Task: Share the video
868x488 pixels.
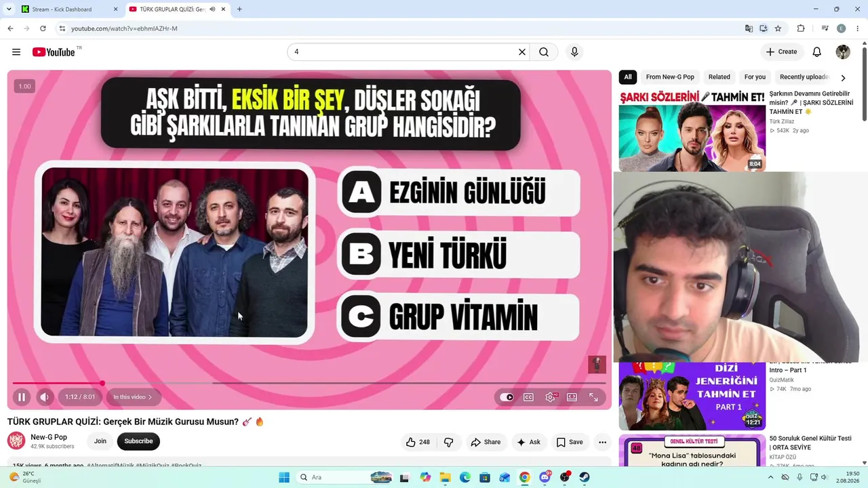Action: pos(486,442)
